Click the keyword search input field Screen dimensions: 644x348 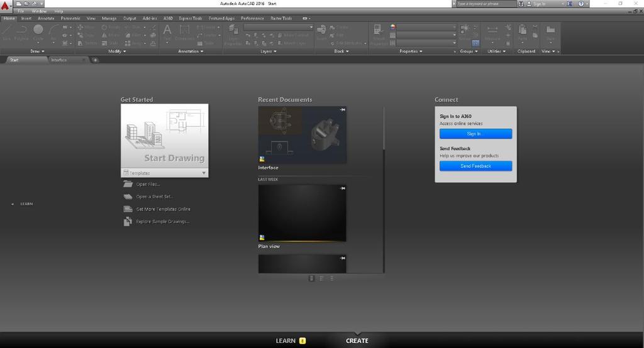click(486, 4)
